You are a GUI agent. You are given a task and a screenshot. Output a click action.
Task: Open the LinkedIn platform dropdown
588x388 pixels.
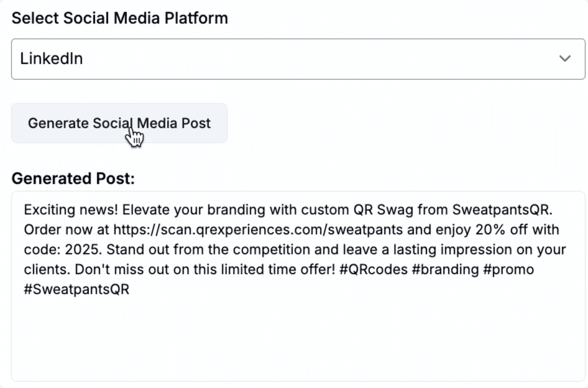pyautogui.click(x=298, y=59)
